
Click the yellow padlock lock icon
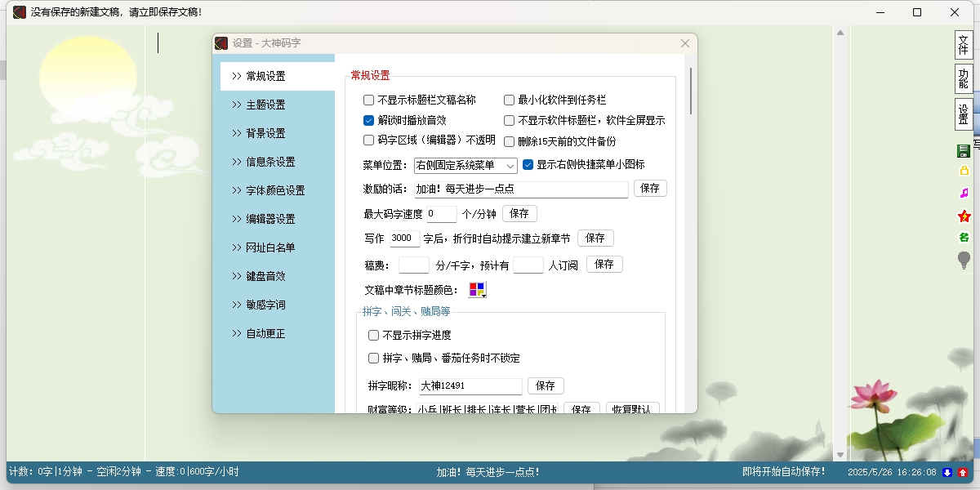pos(964,171)
